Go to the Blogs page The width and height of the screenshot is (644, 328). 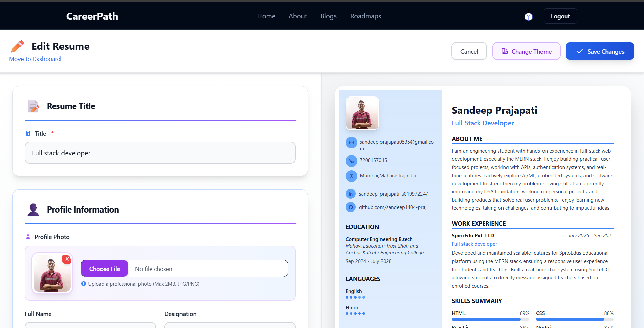click(x=328, y=16)
